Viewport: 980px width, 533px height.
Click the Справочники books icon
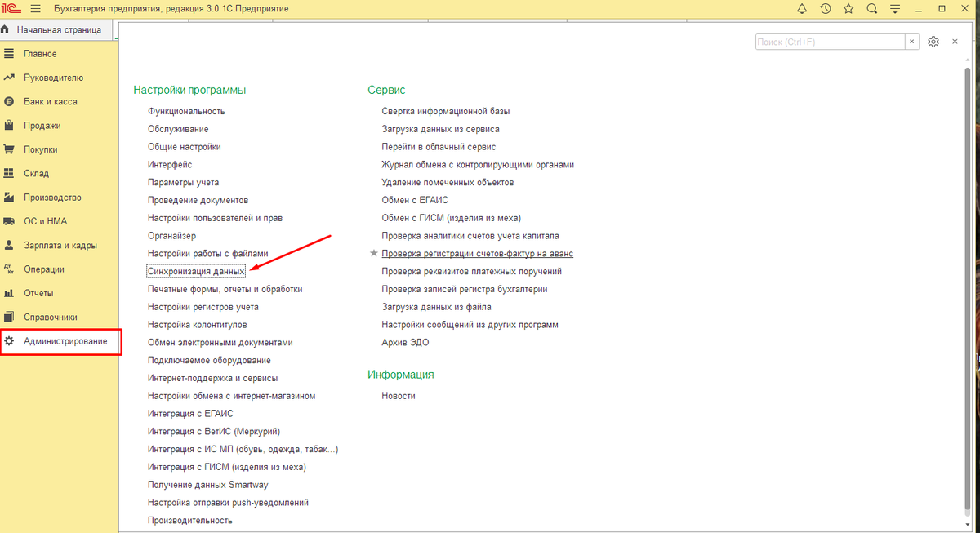[9, 317]
